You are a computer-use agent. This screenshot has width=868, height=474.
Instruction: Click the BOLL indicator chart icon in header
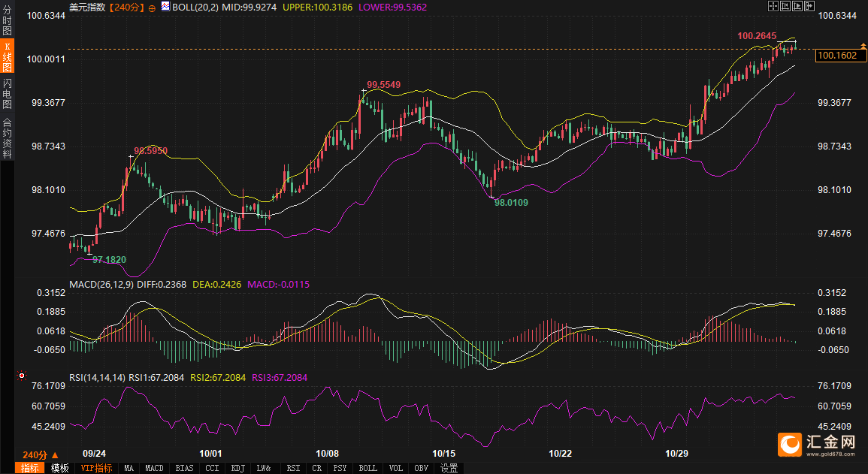click(x=165, y=6)
